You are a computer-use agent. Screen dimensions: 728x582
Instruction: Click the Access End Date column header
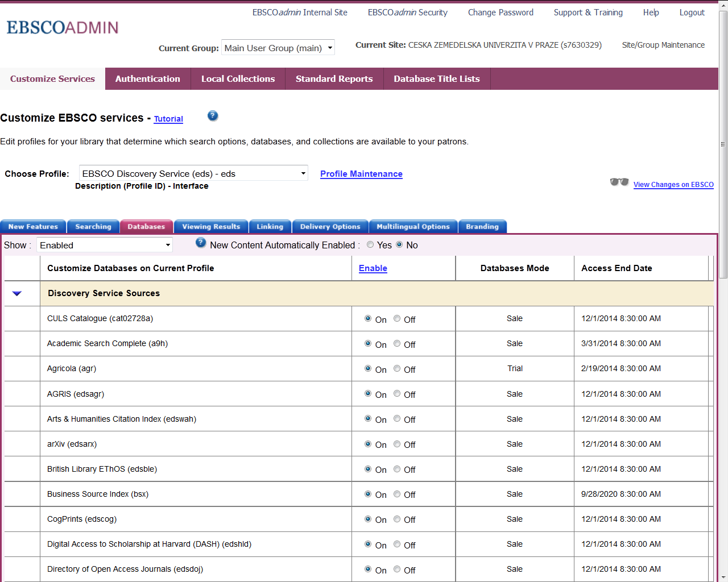(617, 268)
